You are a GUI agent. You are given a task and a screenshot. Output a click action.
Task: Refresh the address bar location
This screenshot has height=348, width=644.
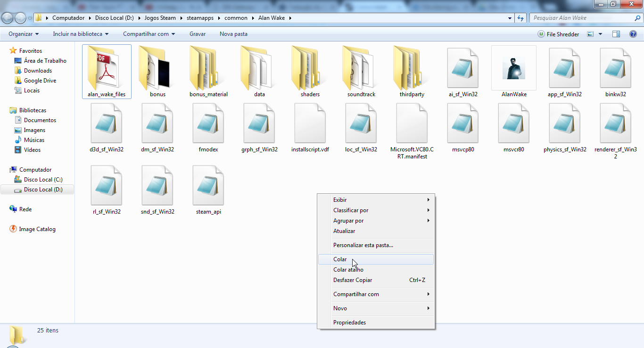tap(520, 18)
